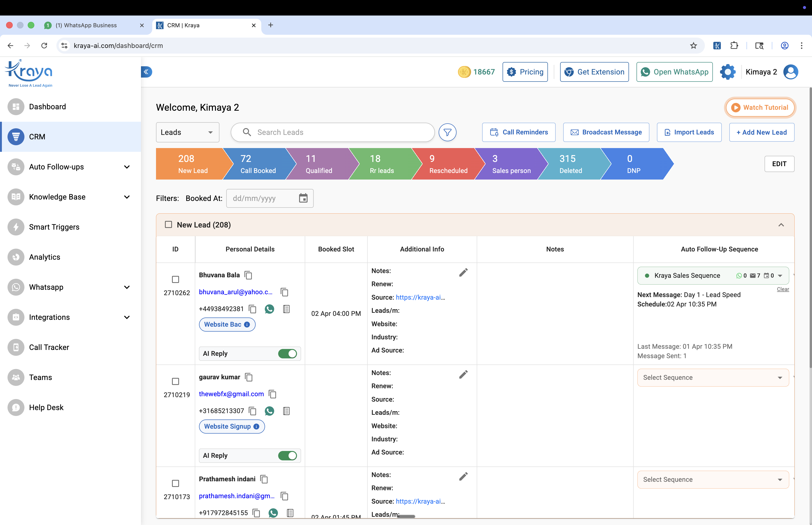Click the filter funnel icon beside search
Image resolution: width=812 pixels, height=525 pixels.
(447, 132)
